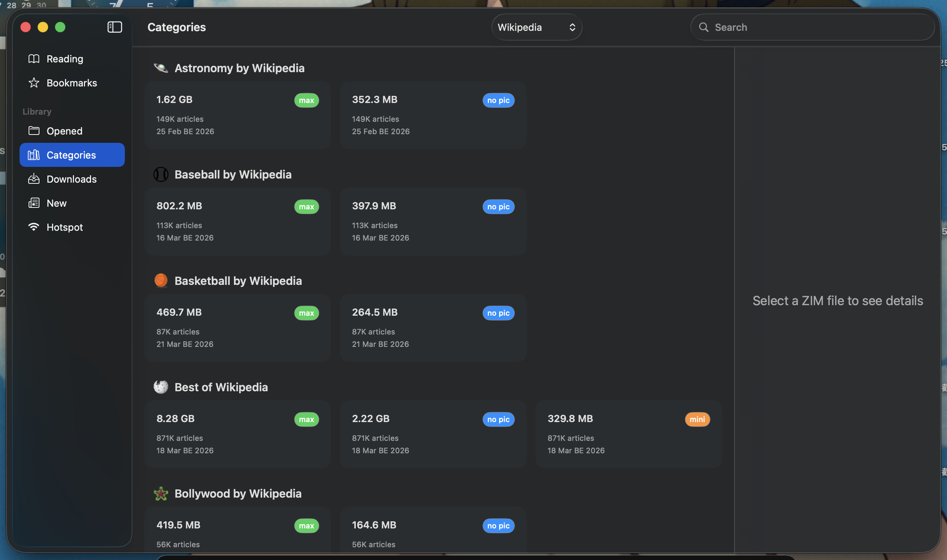Viewport: 947px width, 560px height.
Task: Toggle the sidebar visibility icon
Action: [115, 27]
